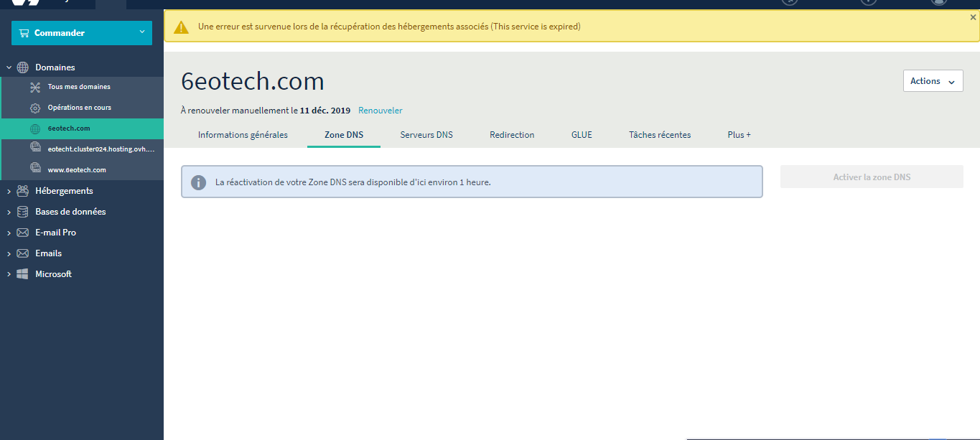The height and width of the screenshot is (440, 980).
Task: Go to the Redirection tab
Action: (512, 135)
